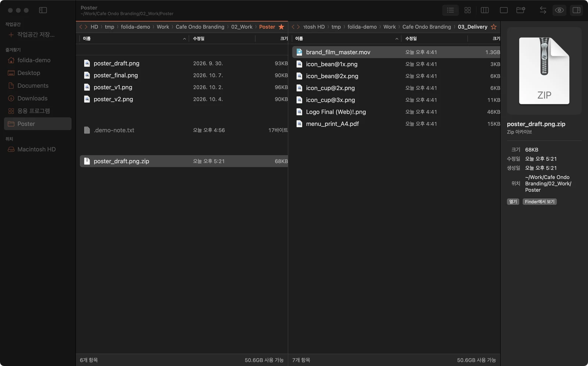588x366 pixels.
Task: Click 1.3GB size of brand_film_master.mov
Action: pos(492,52)
